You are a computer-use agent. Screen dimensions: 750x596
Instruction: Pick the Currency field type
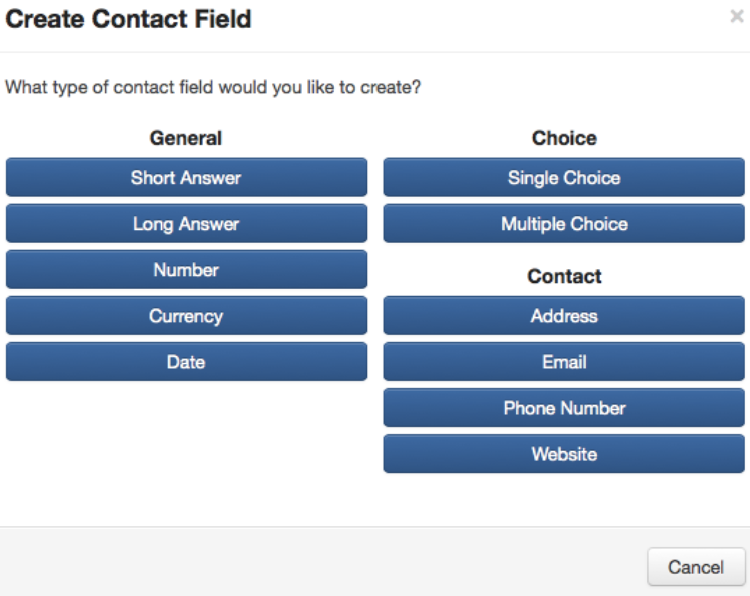[x=186, y=316]
